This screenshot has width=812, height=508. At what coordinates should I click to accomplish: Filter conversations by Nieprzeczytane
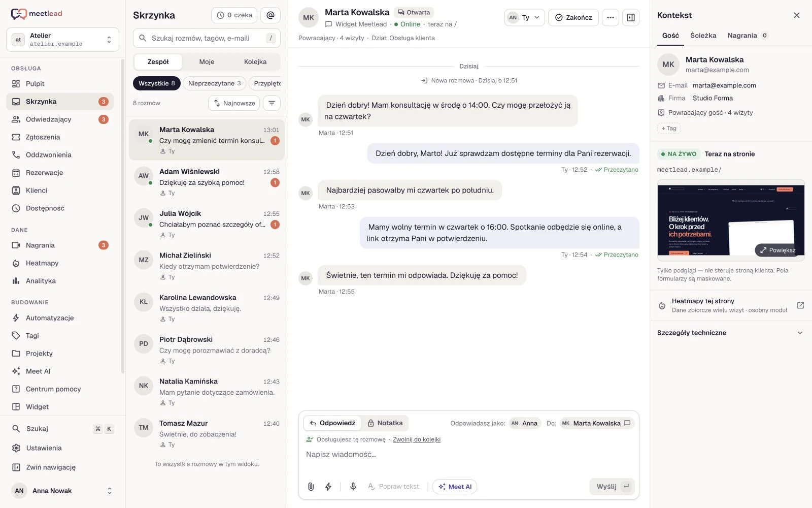tap(215, 83)
